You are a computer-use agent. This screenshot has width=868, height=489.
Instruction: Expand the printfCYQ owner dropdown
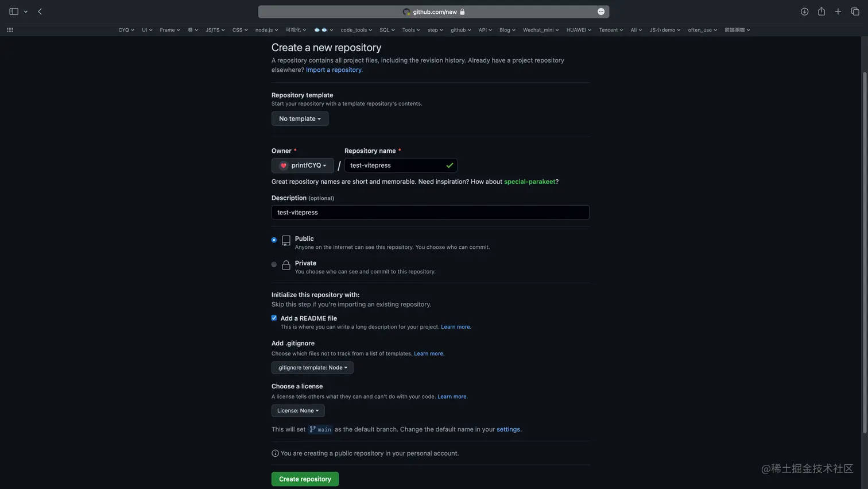(x=303, y=165)
